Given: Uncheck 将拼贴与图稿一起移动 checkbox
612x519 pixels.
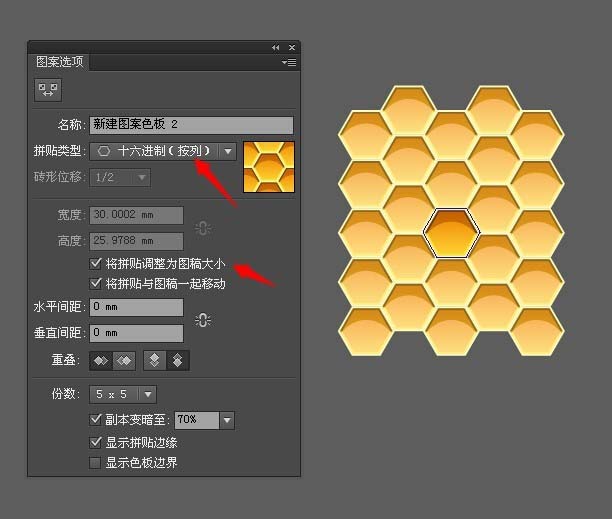Looking at the screenshot, I should [95, 283].
